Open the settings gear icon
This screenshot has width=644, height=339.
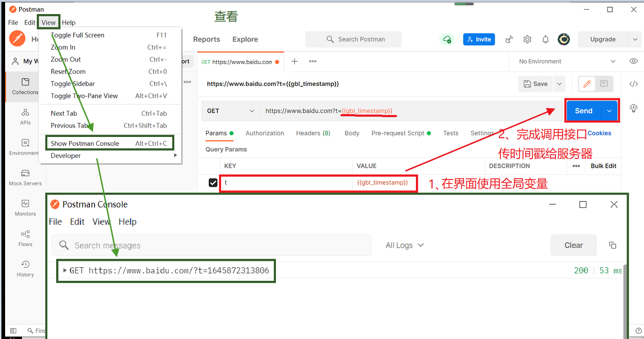pyautogui.click(x=527, y=39)
